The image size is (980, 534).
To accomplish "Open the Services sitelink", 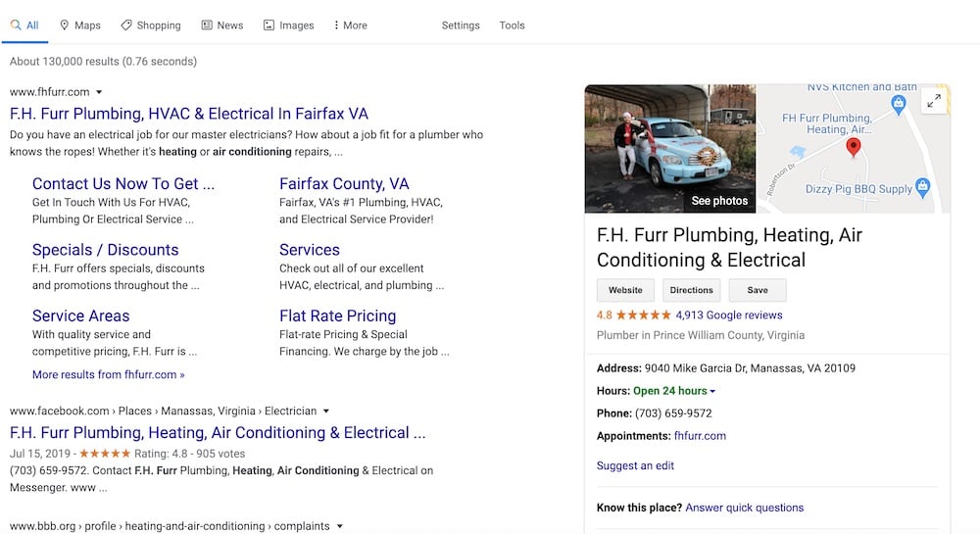I will 310,250.
